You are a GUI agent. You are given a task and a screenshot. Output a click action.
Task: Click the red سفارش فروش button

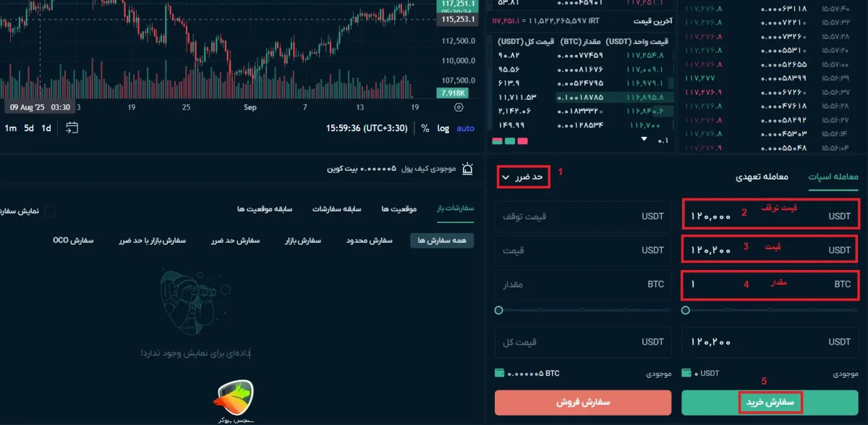pos(583,402)
